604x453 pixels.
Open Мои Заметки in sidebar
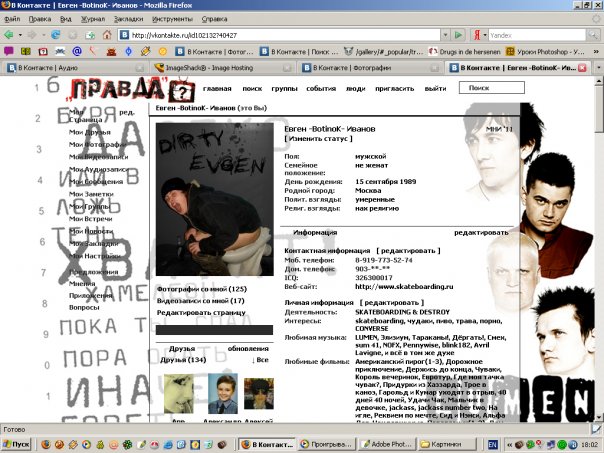coord(91,194)
